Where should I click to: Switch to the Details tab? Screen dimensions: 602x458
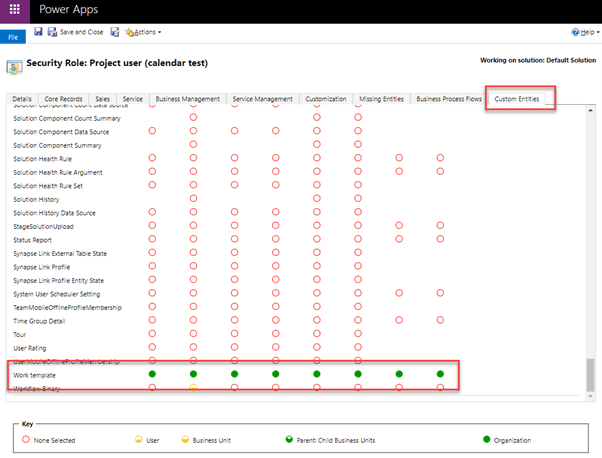pyautogui.click(x=22, y=99)
